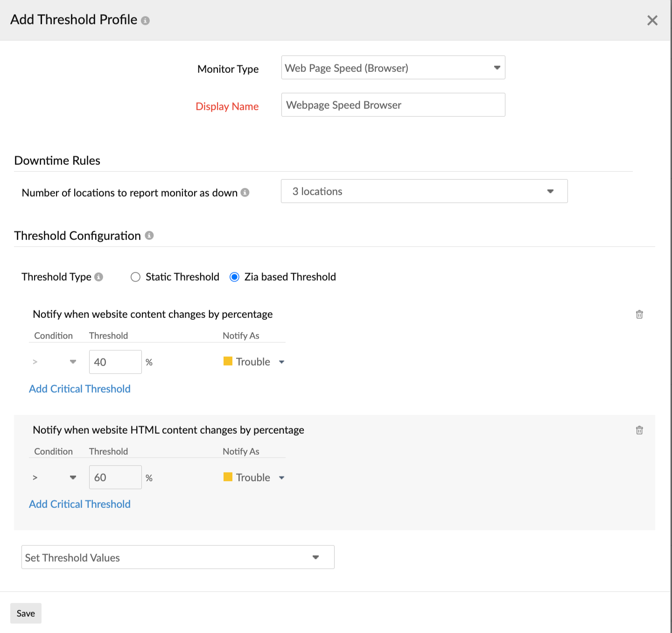Click info icon beside Threshold Configuration heading

pos(149,236)
